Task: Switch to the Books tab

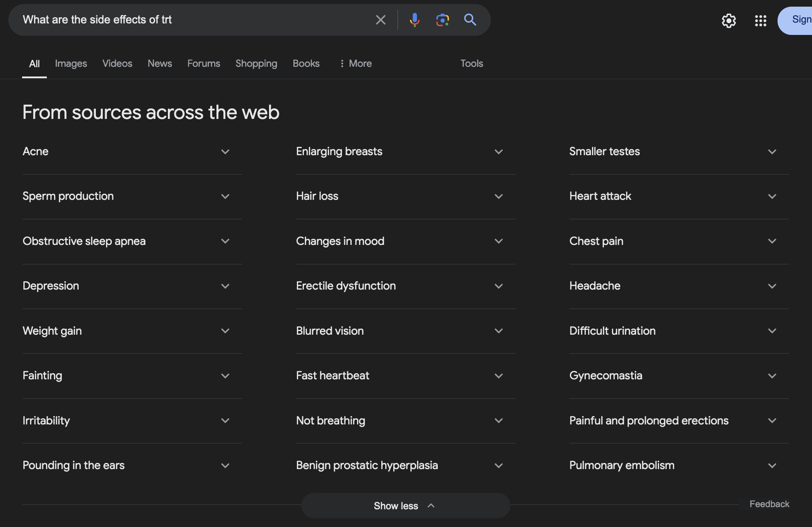Action: [x=306, y=64]
